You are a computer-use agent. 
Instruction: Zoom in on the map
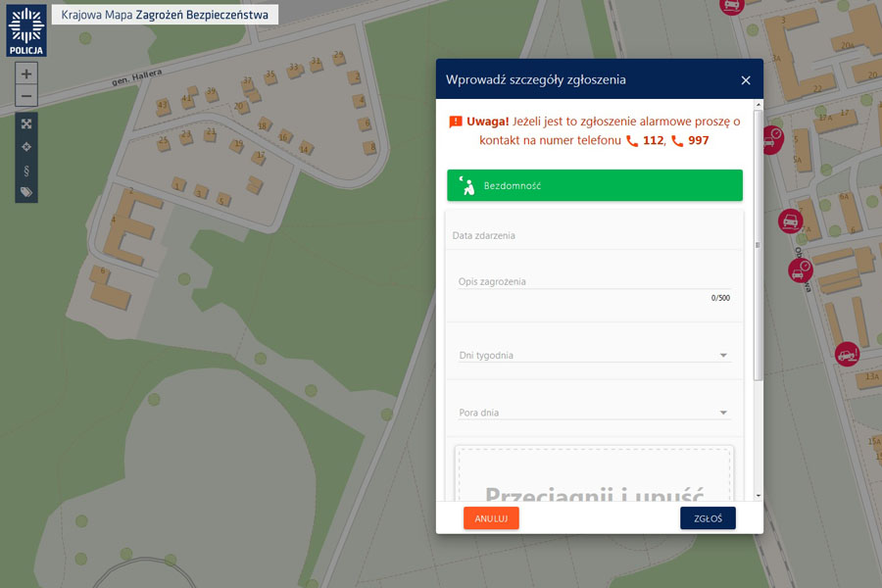[x=26, y=73]
